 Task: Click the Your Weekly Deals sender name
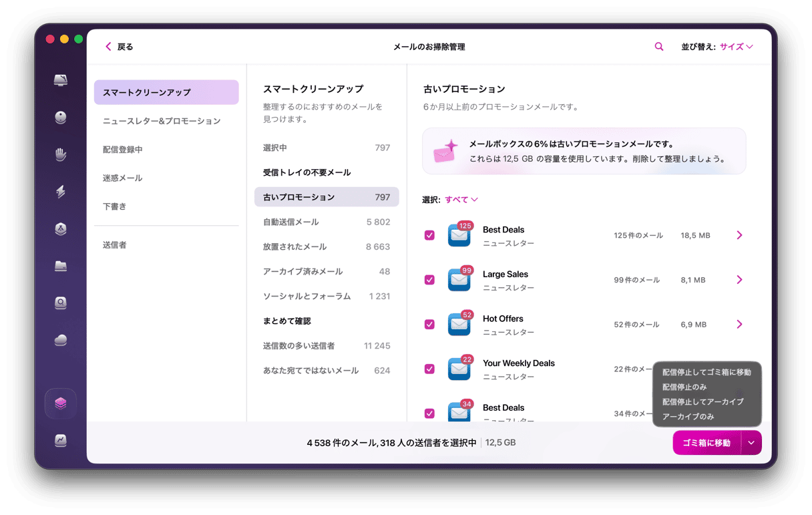[519, 363]
